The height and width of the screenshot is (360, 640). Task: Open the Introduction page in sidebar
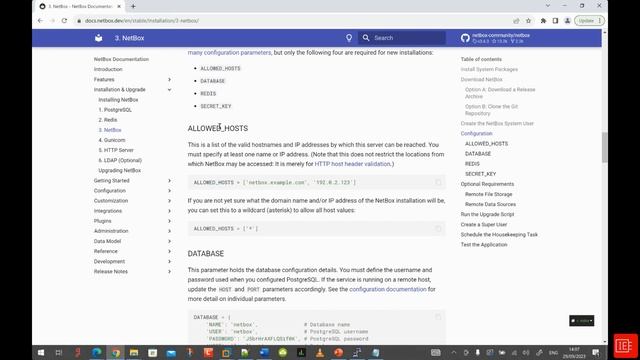(x=108, y=69)
